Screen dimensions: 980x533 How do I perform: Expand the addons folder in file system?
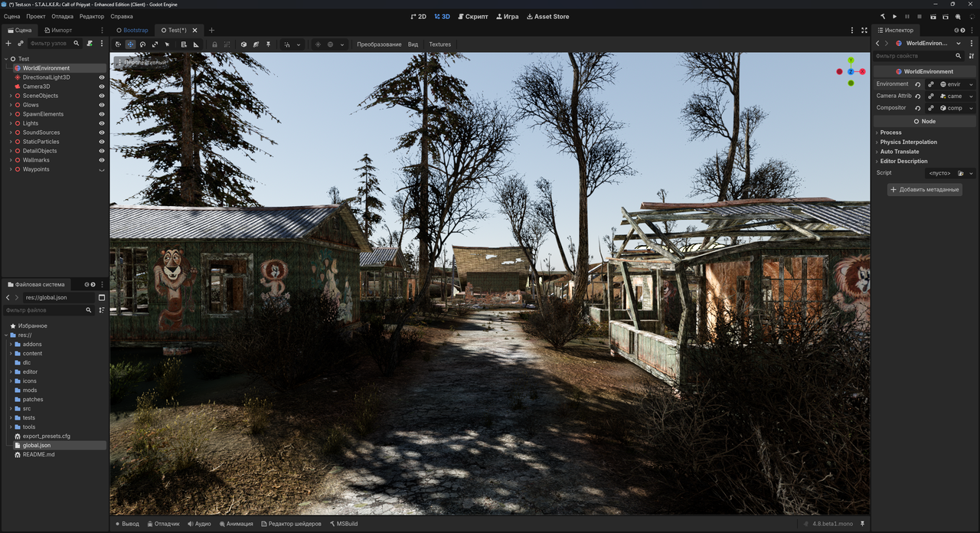point(11,344)
